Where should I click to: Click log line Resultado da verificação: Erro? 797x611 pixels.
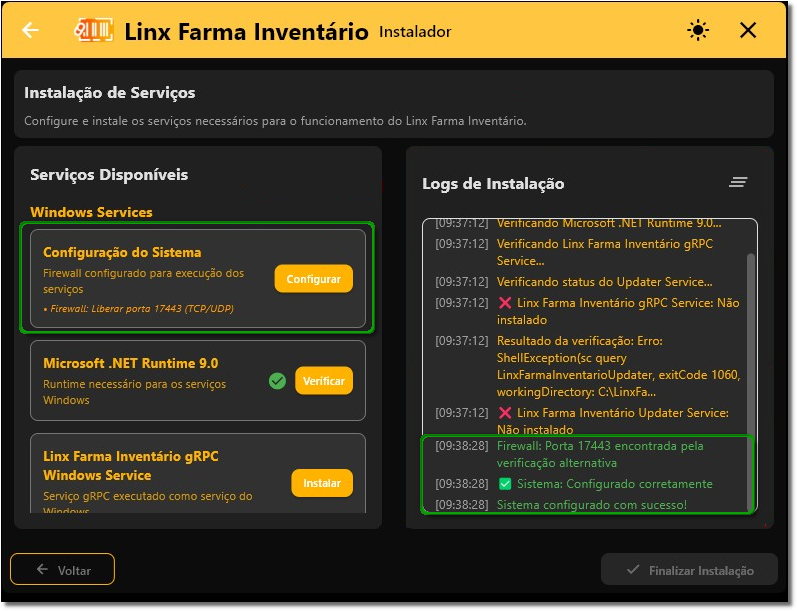click(x=618, y=366)
